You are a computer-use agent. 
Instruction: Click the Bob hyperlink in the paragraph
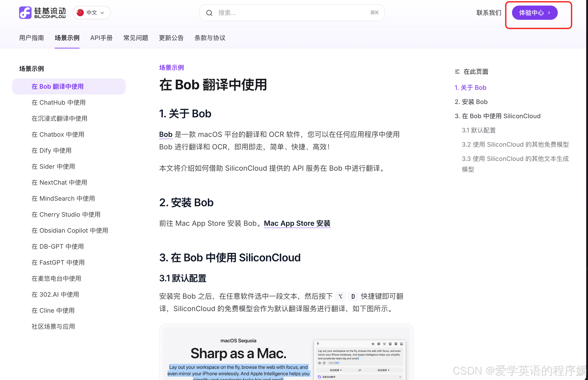click(x=166, y=134)
